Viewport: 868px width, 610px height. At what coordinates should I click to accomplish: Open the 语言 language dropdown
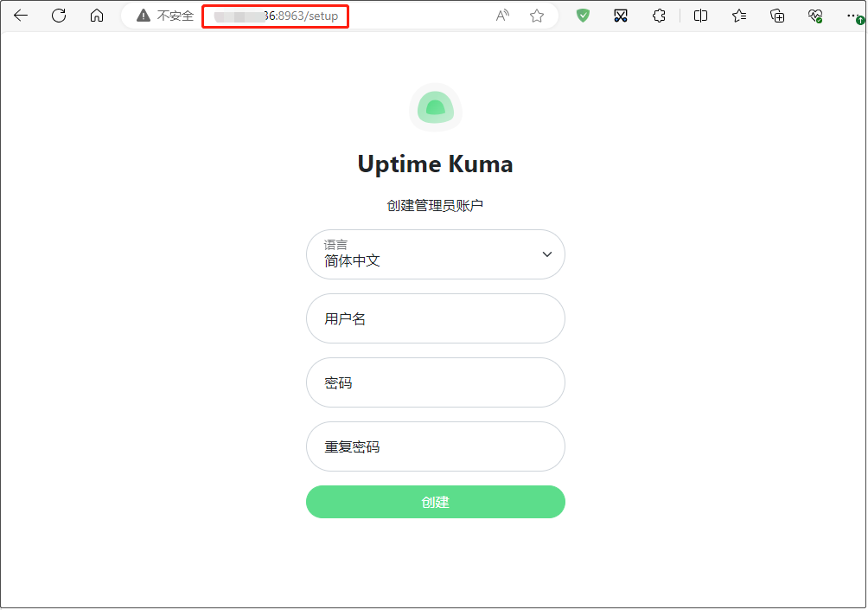[436, 254]
